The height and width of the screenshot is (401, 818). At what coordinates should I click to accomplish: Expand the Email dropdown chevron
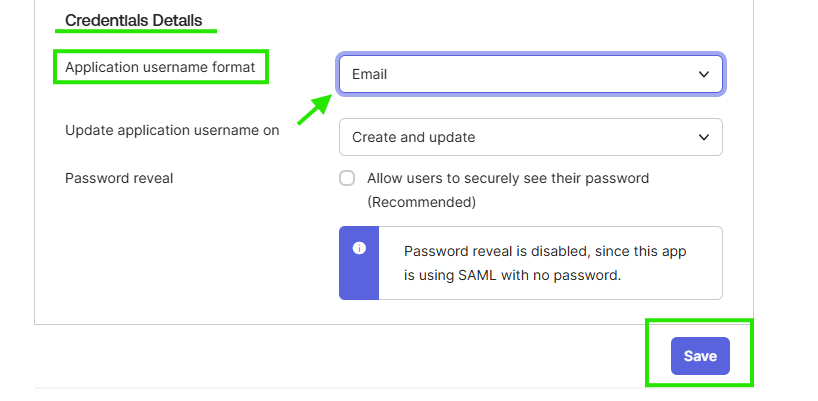(704, 74)
